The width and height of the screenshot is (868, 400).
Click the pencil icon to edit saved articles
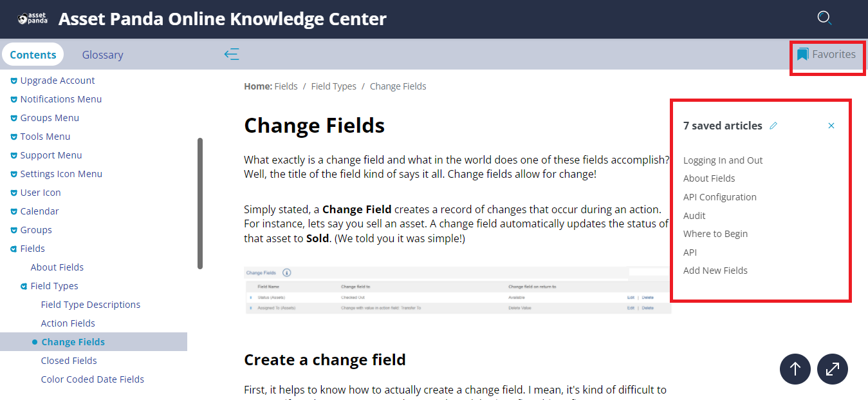click(x=773, y=126)
